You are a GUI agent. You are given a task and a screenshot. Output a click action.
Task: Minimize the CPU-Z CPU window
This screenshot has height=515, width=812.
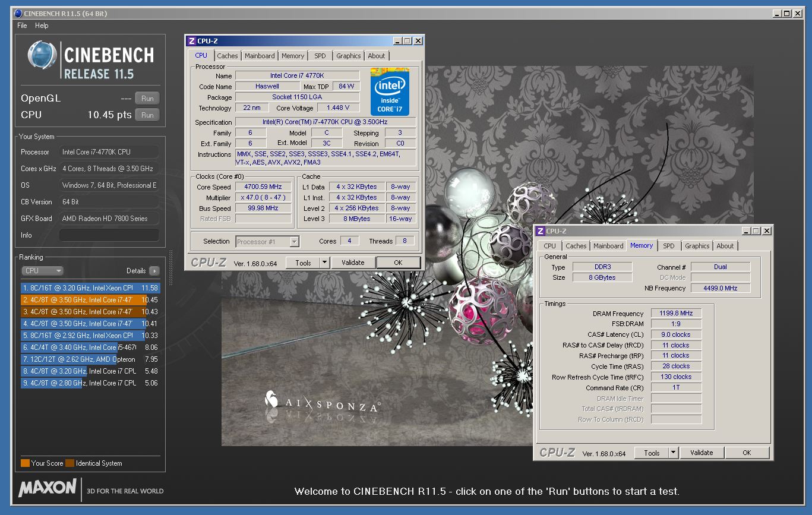click(397, 41)
